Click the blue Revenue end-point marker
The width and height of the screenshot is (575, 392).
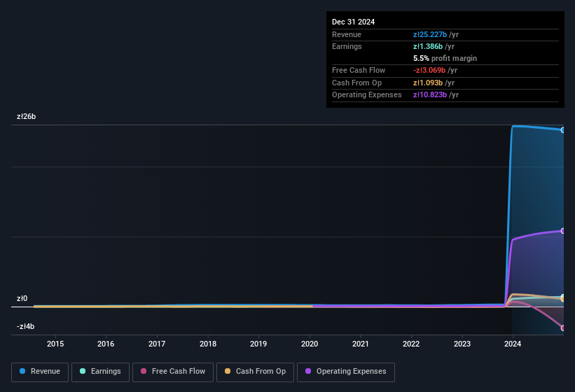[x=562, y=130]
